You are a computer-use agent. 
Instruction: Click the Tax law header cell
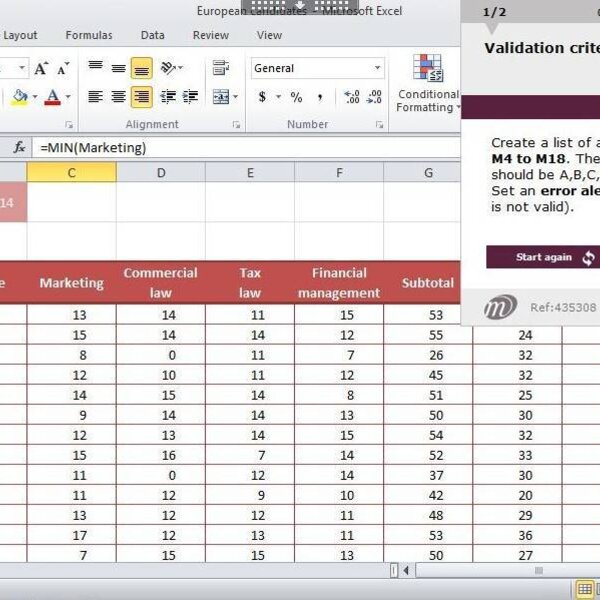(250, 283)
